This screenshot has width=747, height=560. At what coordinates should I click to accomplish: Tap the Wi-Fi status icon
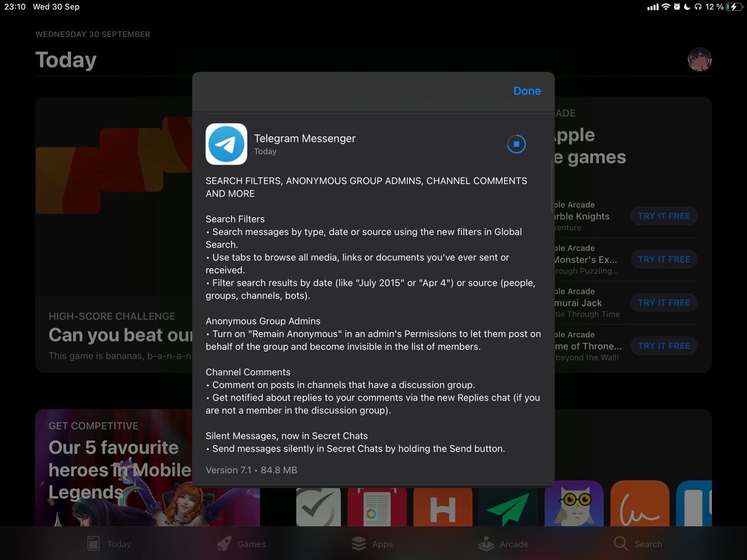(666, 7)
